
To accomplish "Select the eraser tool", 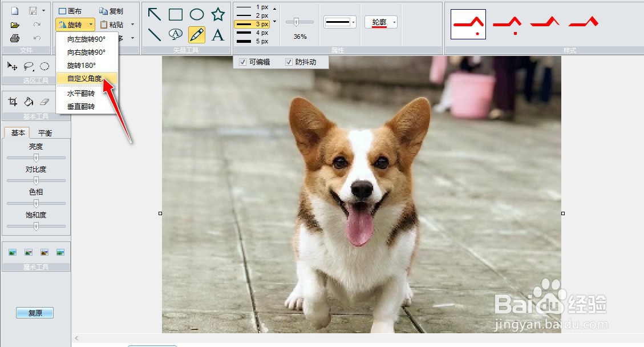I will 44,102.
